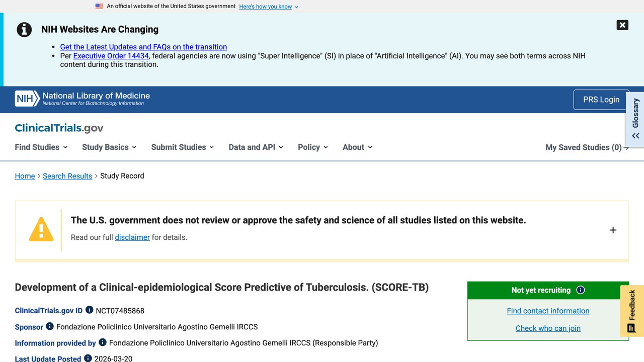The height and width of the screenshot is (362, 644).
Task: Click the info icon in NIH banner
Action: [x=24, y=30]
